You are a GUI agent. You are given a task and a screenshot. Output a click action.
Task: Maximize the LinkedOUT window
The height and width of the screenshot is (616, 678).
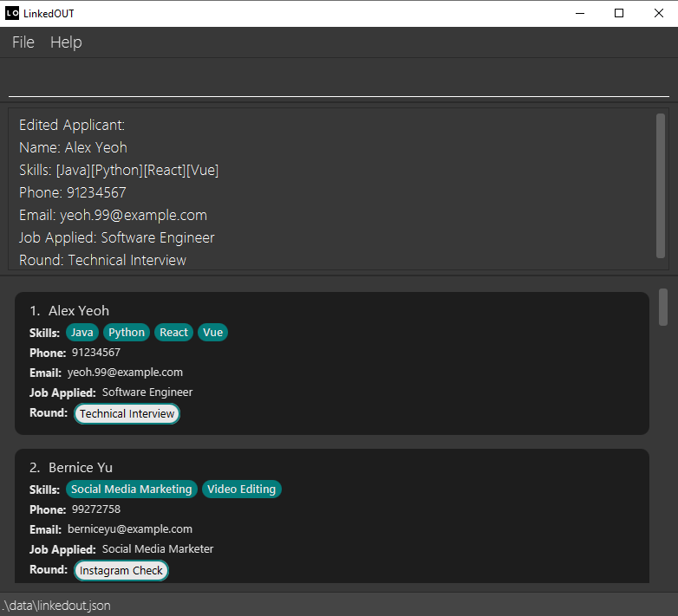[618, 13]
